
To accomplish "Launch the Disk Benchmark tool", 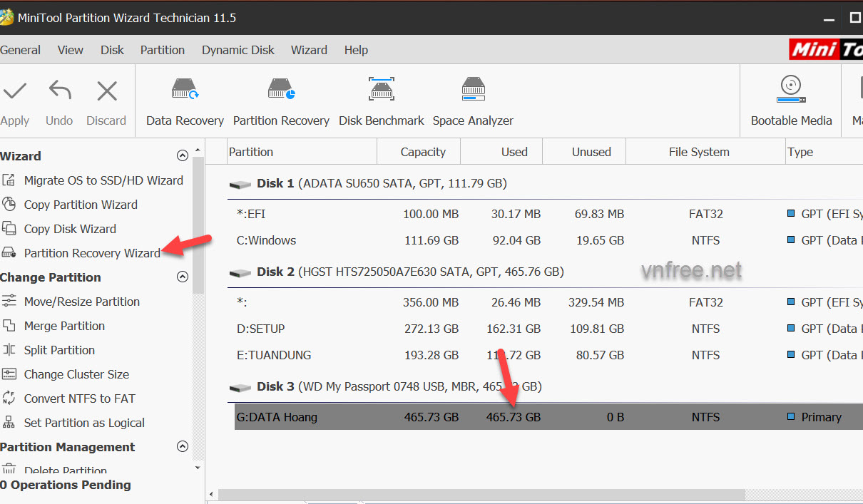I will tap(382, 91).
